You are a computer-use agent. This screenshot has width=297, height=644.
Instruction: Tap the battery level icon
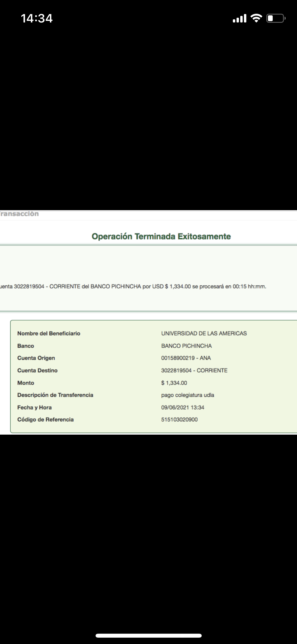[x=276, y=18]
